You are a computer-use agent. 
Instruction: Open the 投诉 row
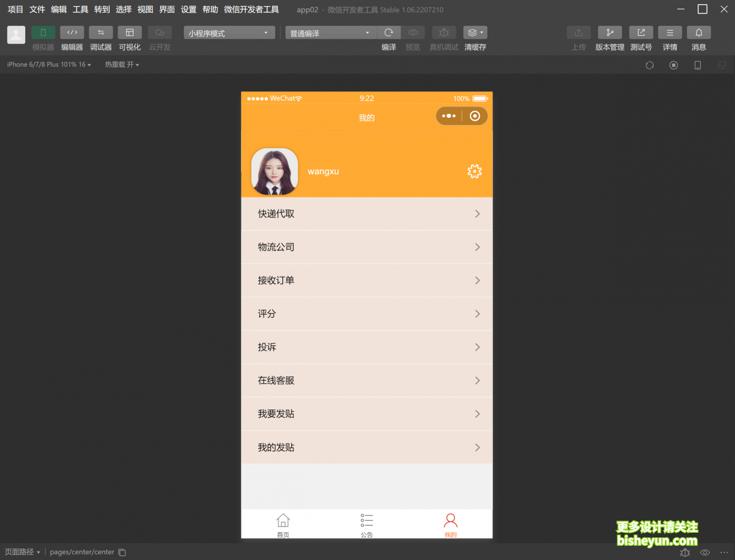pos(367,347)
